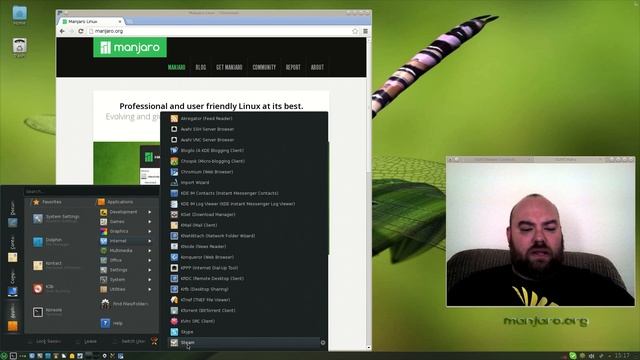Viewport: 640px width, 360px height.
Task: Select Computer tab in launcher sidebar
Action: tap(13, 283)
